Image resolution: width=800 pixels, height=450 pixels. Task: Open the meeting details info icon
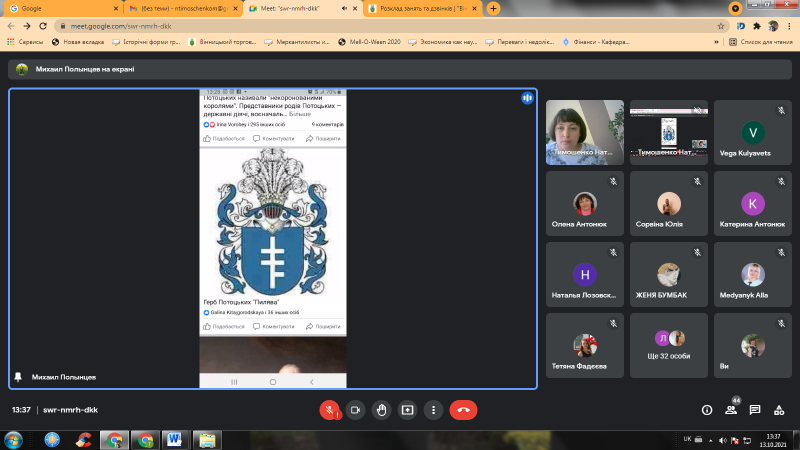[x=707, y=410]
